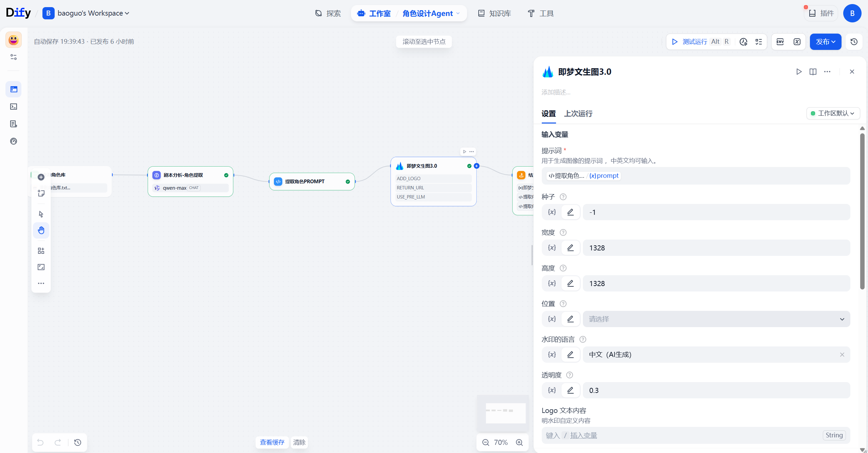Switch 种子 to constant edit mode
868x453 pixels.
(x=571, y=212)
